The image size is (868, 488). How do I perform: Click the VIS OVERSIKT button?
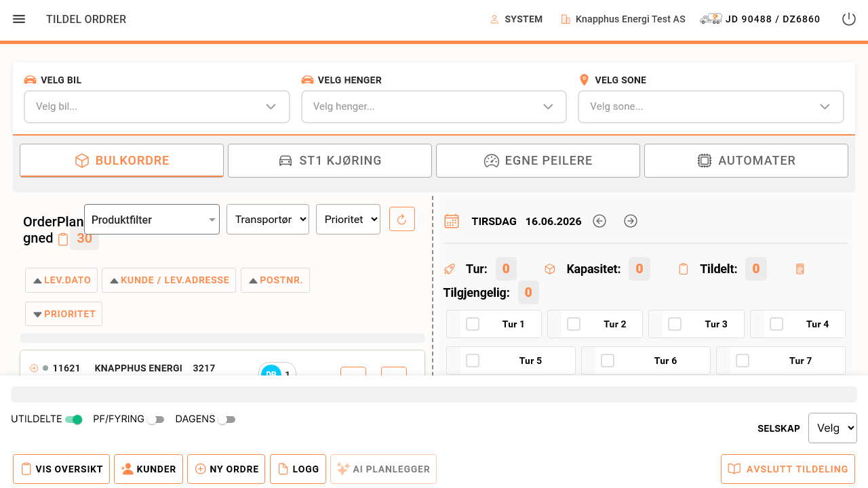[61, 469]
